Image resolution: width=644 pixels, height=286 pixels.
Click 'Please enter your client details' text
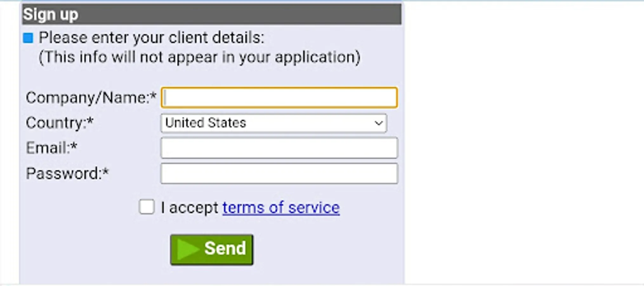click(151, 38)
